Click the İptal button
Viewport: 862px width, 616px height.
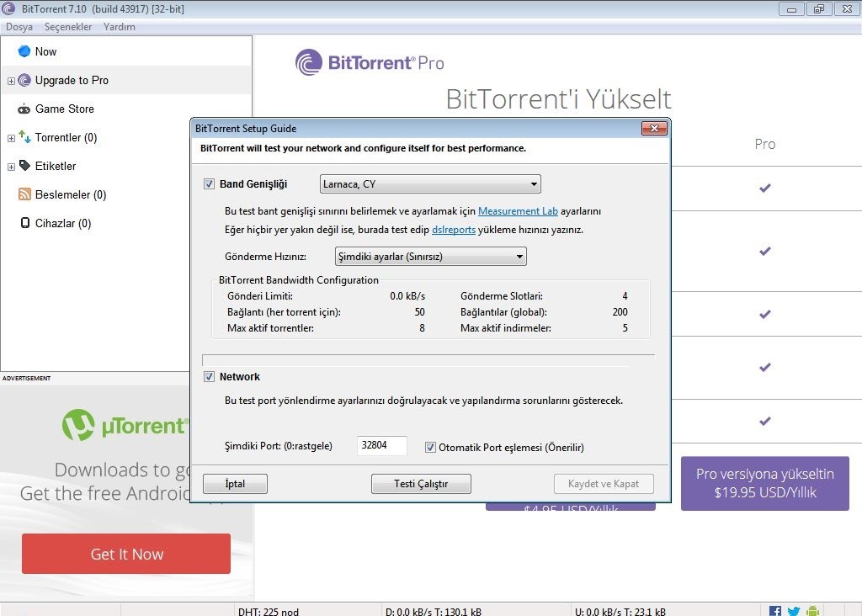(236, 484)
